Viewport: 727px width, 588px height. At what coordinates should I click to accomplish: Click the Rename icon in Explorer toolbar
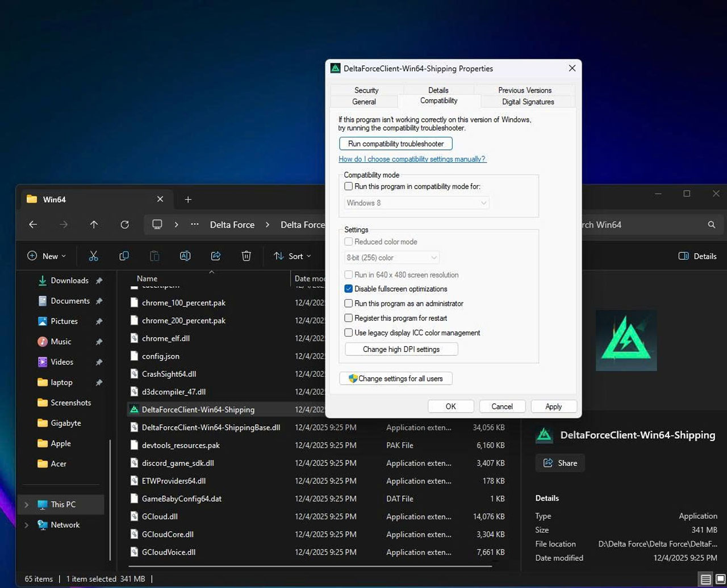(185, 256)
